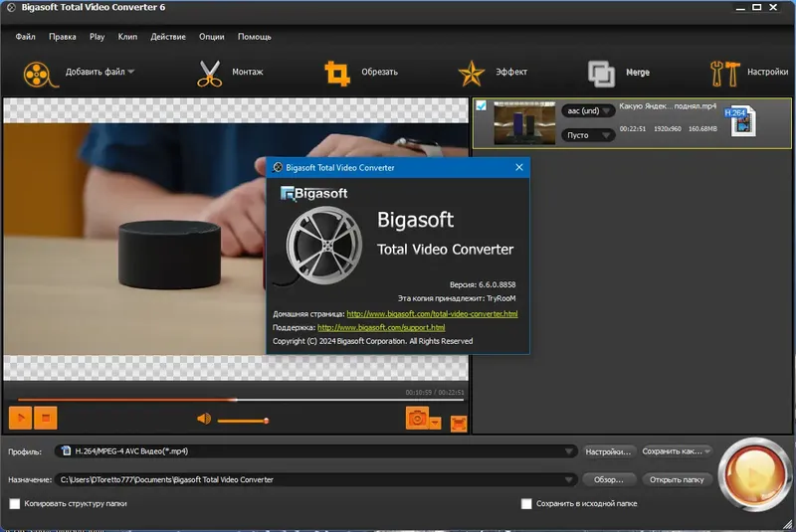Click the Сохранить как... button
Viewport: 796px width, 532px height.
(x=677, y=451)
